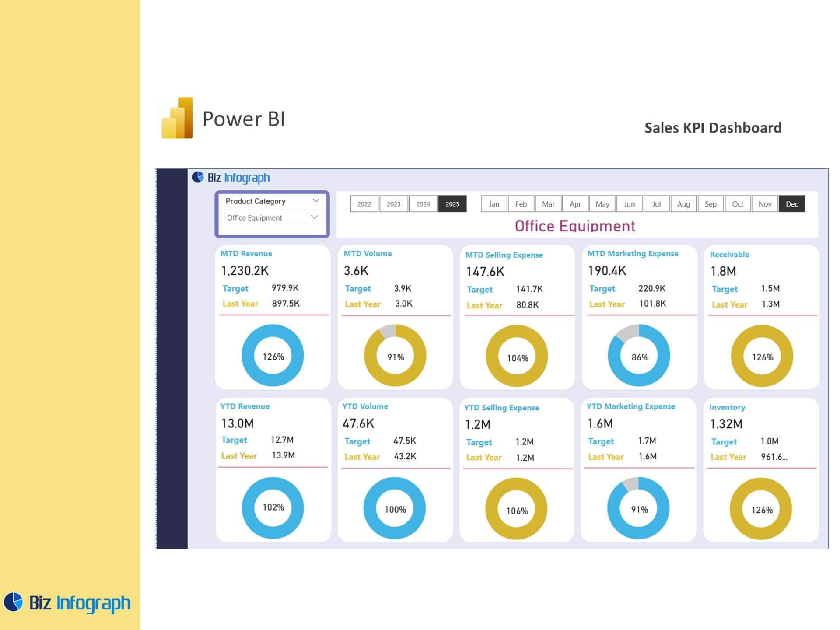Image resolution: width=840 pixels, height=630 pixels.
Task: Click the YTD Volume 100% donut chart
Action: pyautogui.click(x=395, y=508)
